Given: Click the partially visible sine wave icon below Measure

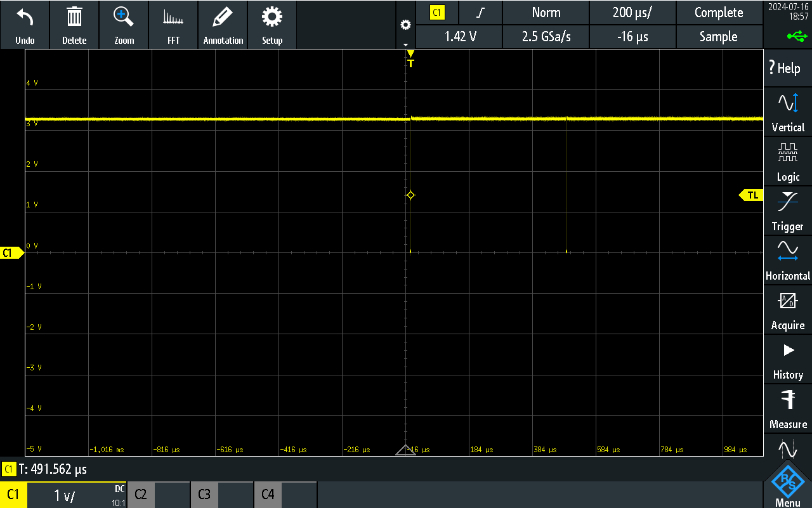Looking at the screenshot, I should point(788,449).
